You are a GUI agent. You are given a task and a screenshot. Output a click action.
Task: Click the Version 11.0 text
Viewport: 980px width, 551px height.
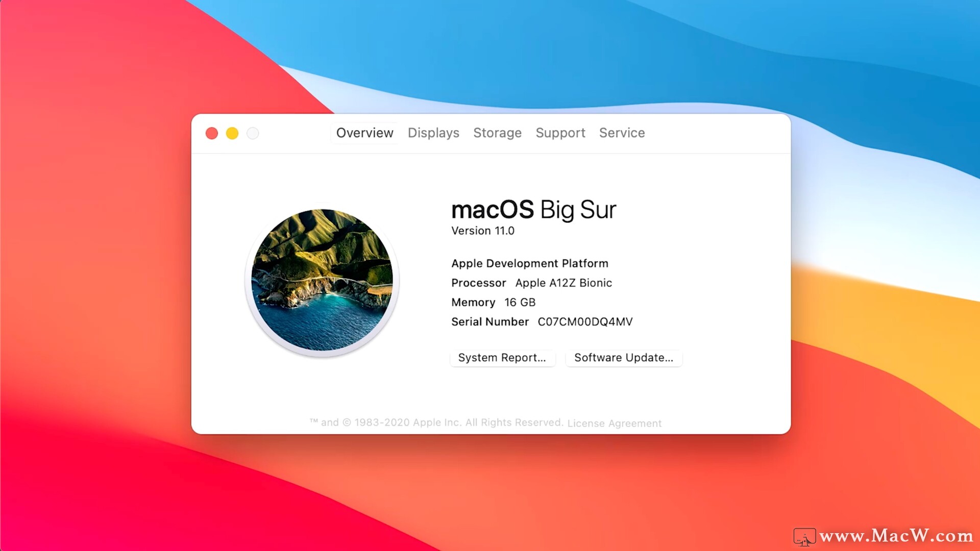coord(484,231)
